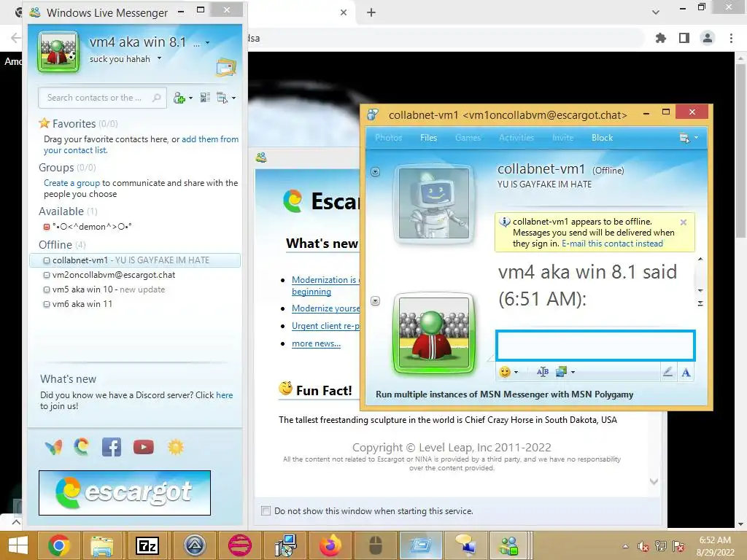The height and width of the screenshot is (560, 747).
Task: Click Chrome icon in the taskbar
Action: tap(59, 545)
